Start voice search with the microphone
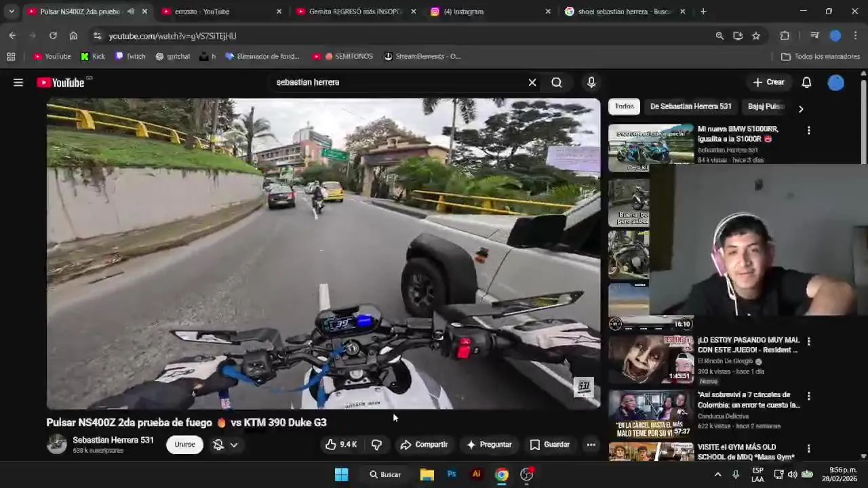Image resolution: width=868 pixels, height=488 pixels. click(x=591, y=83)
